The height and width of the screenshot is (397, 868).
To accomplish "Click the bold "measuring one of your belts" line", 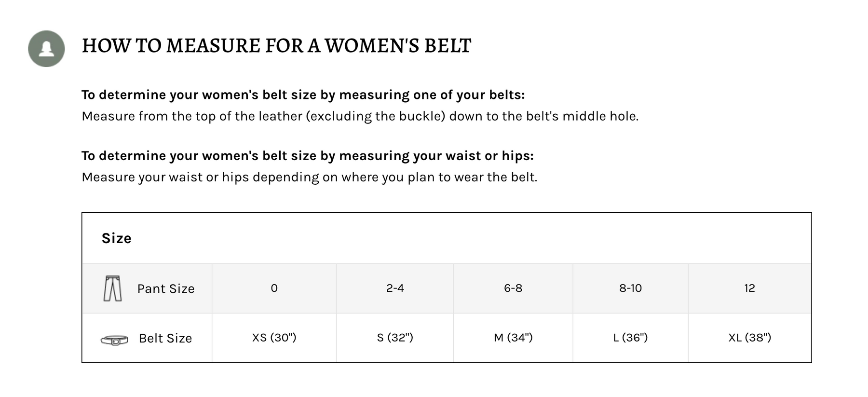I will (x=303, y=95).
